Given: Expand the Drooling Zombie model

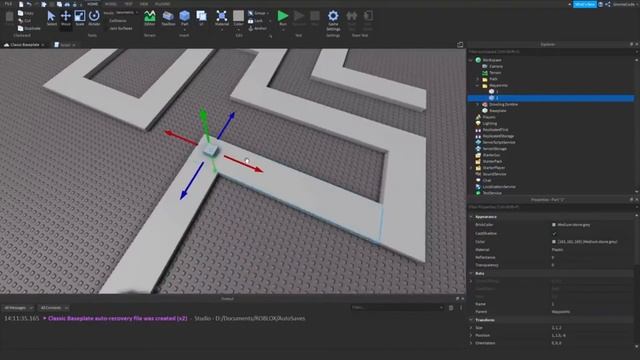Looking at the screenshot, I should click(478, 104).
